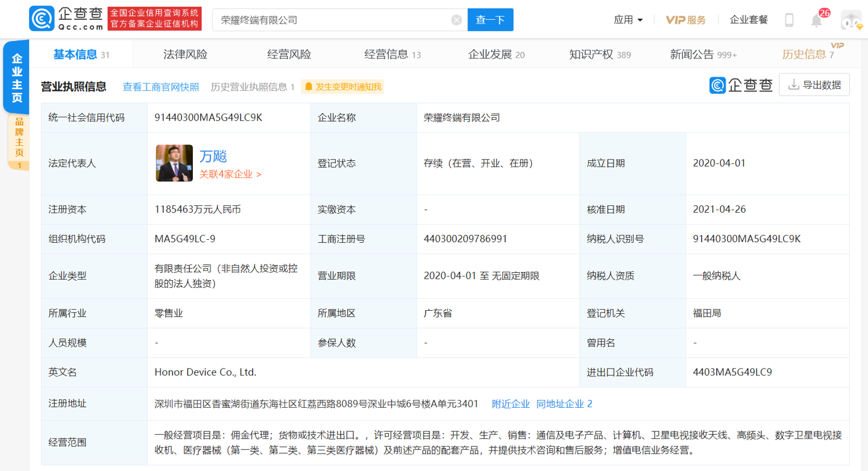Click the Qcc.com logo in header
Image resolution: width=868 pixels, height=471 pixels.
[x=66, y=19]
